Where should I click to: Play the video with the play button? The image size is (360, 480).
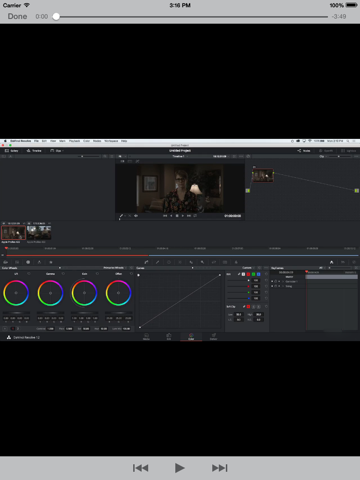pos(179,468)
